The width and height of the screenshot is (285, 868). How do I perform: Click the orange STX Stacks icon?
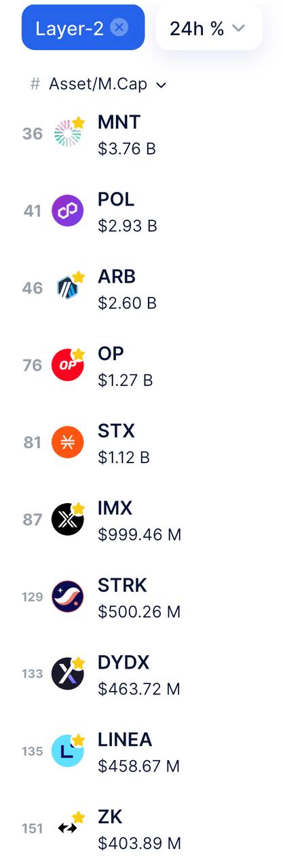68,442
